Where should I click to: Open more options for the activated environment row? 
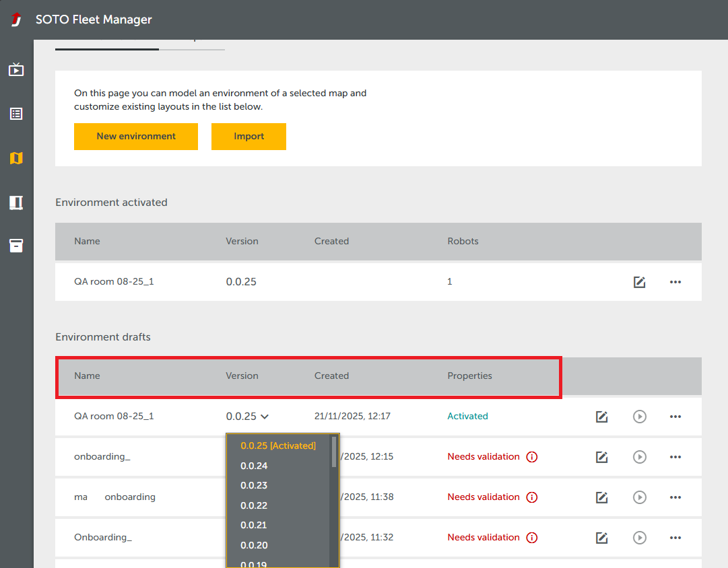[x=675, y=282]
